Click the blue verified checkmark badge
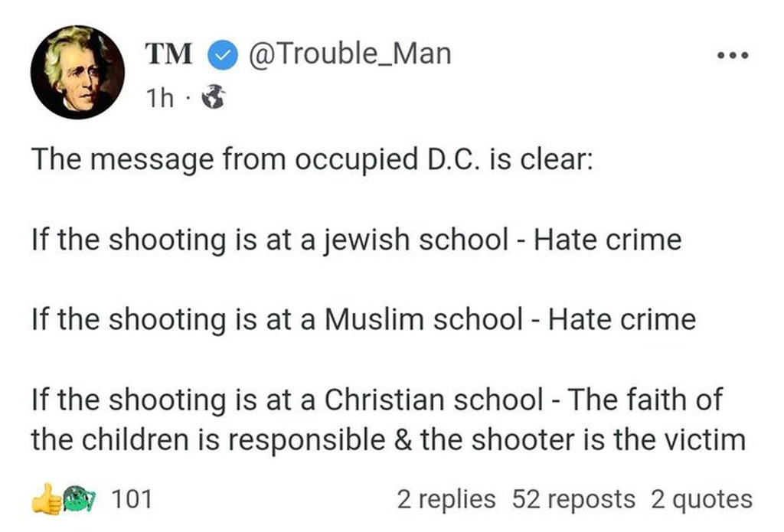This screenshot has height=532, width=784. click(221, 54)
